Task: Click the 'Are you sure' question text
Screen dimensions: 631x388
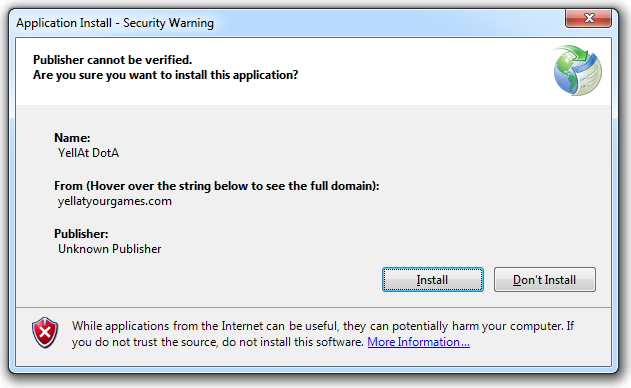Action: 165,75
